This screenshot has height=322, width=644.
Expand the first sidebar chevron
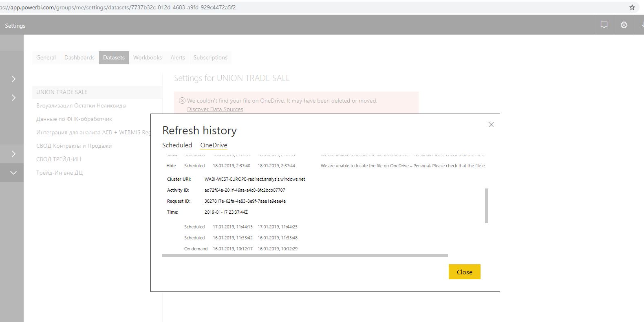[13, 79]
